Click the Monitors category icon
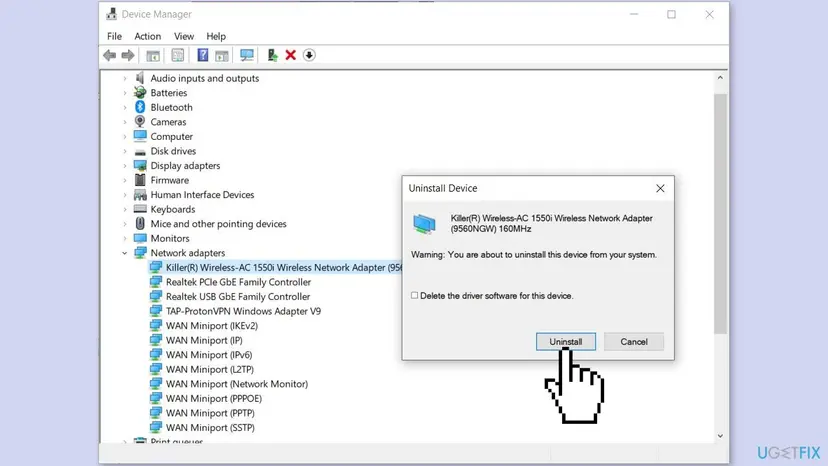The width and height of the screenshot is (828, 466). coord(140,238)
